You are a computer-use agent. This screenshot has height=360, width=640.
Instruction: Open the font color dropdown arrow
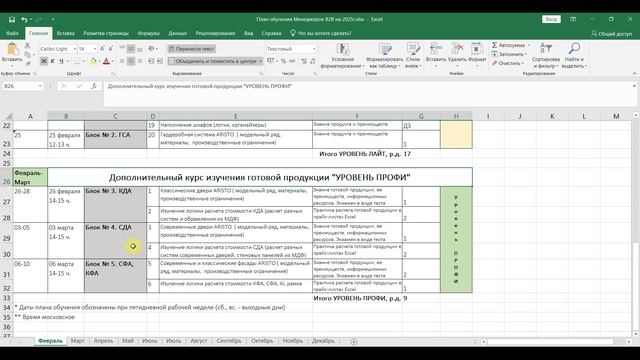pyautogui.click(x=112, y=61)
